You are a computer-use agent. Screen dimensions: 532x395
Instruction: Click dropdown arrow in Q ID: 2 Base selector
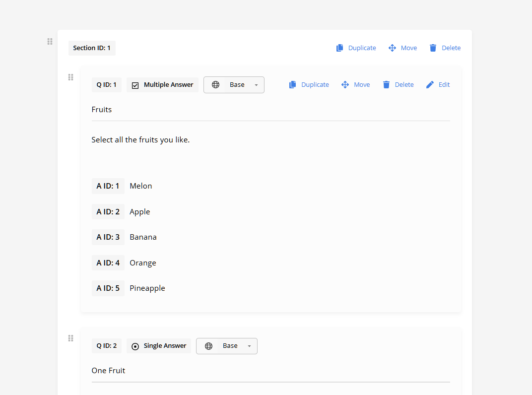[x=249, y=346]
